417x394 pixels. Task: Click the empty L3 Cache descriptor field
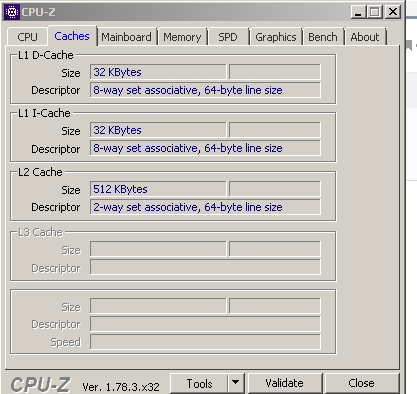205,267
